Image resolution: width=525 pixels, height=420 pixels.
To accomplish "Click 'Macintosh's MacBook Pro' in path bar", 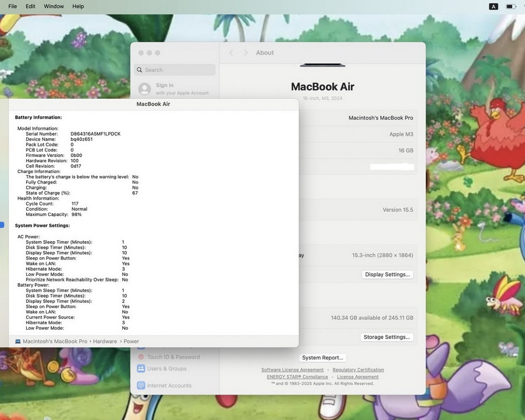I will click(x=55, y=341).
